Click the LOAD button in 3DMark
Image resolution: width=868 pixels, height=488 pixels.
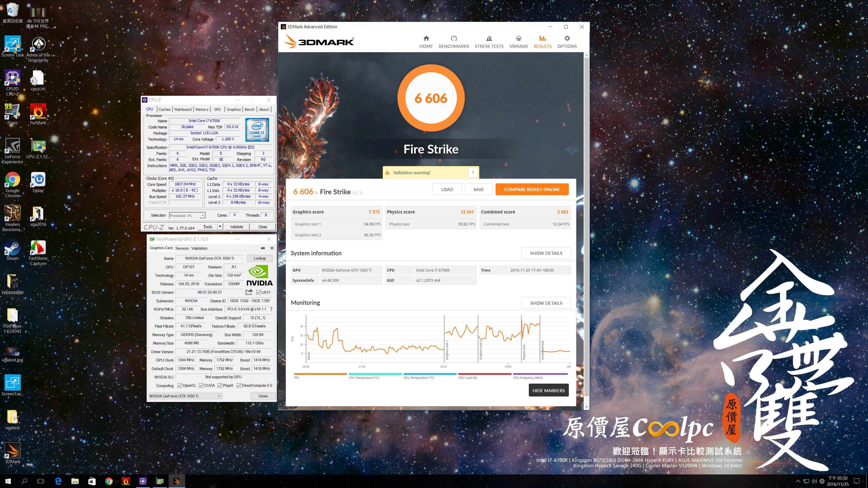pos(447,189)
